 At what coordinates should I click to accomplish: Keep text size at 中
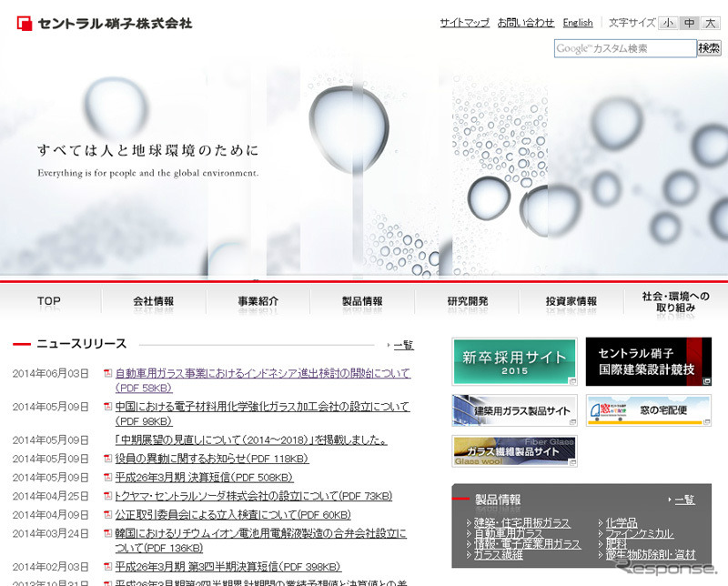[687, 22]
